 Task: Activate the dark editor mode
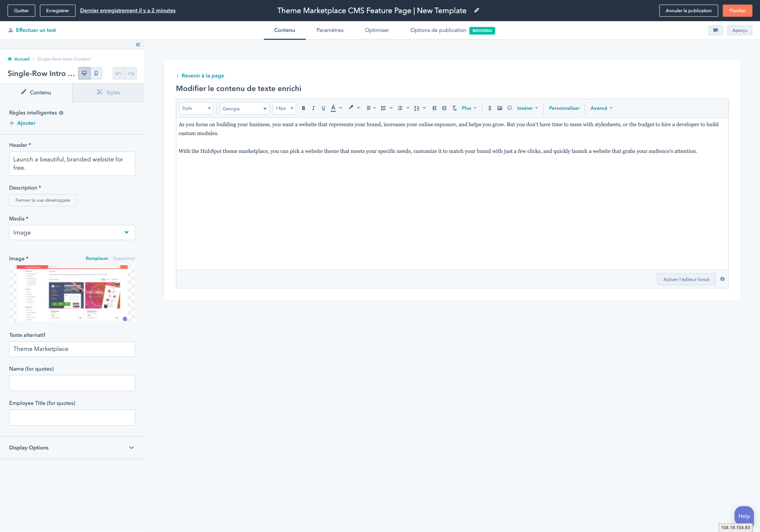click(686, 280)
